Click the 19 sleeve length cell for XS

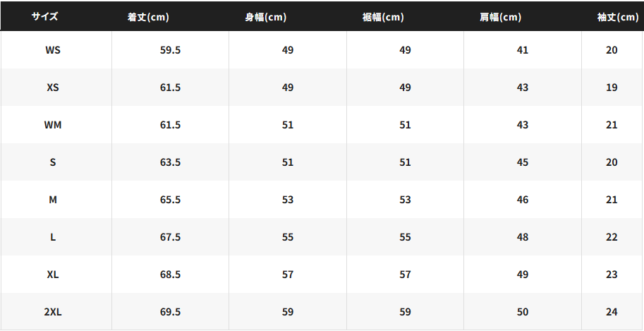click(612, 88)
